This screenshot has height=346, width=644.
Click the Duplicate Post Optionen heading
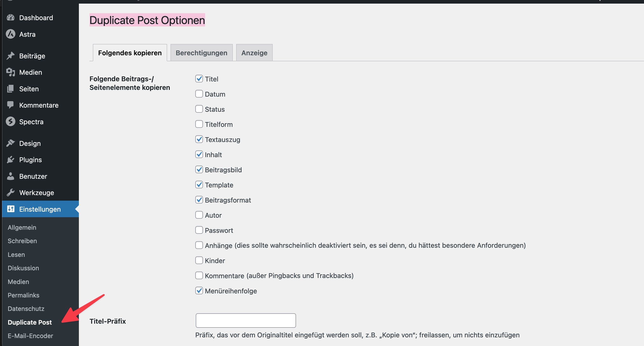pyautogui.click(x=147, y=20)
